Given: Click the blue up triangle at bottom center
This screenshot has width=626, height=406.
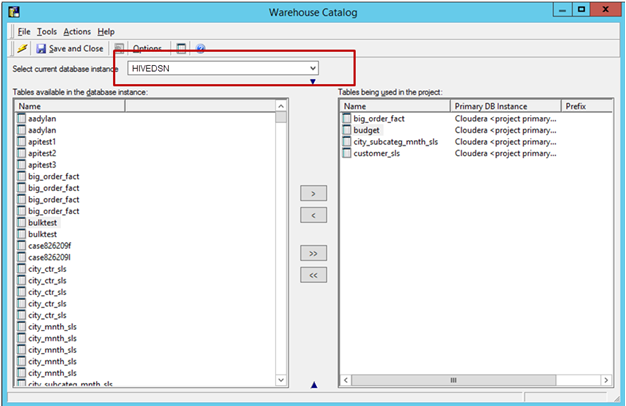Looking at the screenshot, I should coord(314,385).
